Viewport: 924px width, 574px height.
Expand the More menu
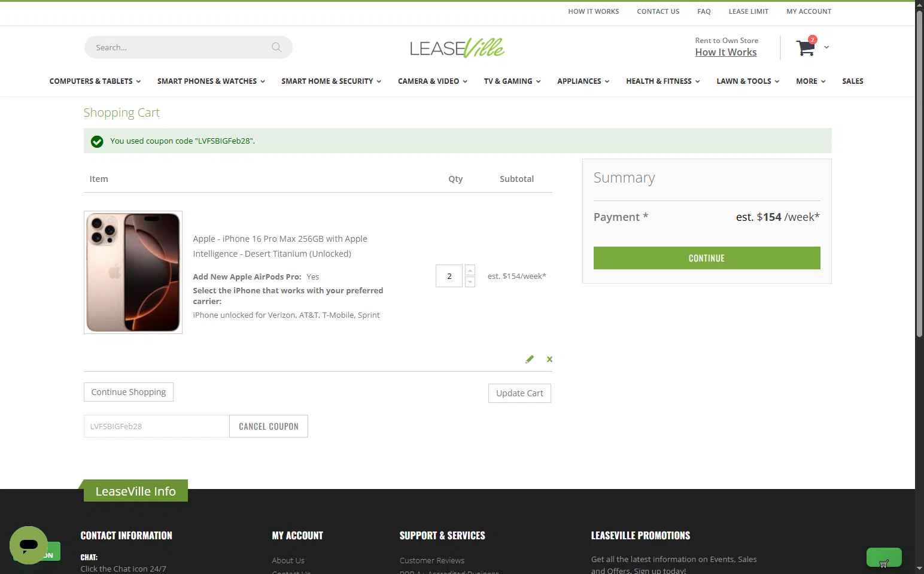(x=810, y=81)
